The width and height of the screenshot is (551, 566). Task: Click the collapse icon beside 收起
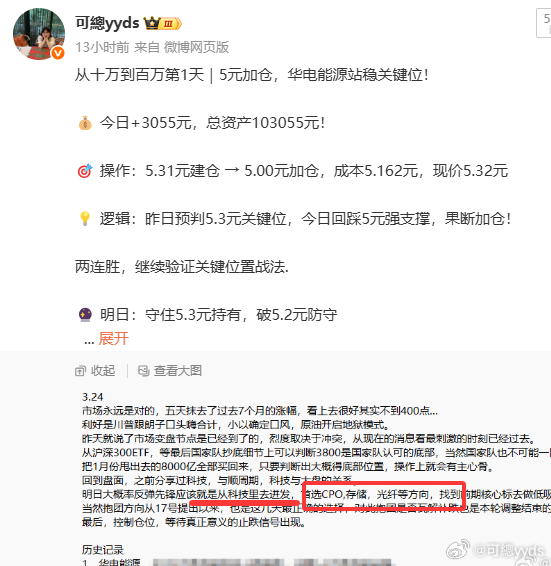(x=80, y=371)
